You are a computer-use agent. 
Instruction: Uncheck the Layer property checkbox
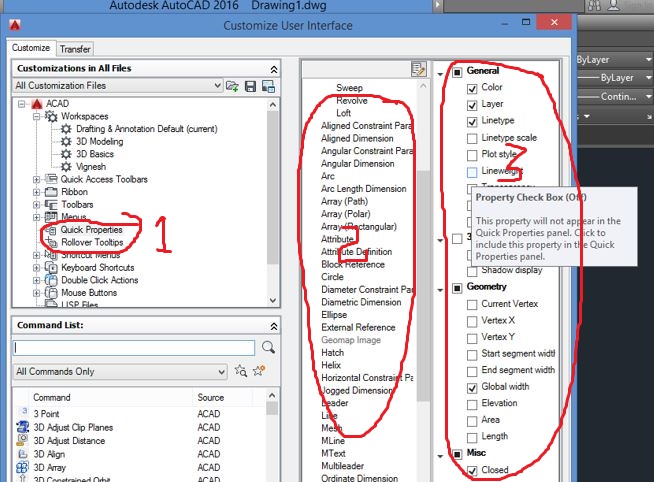(472, 105)
